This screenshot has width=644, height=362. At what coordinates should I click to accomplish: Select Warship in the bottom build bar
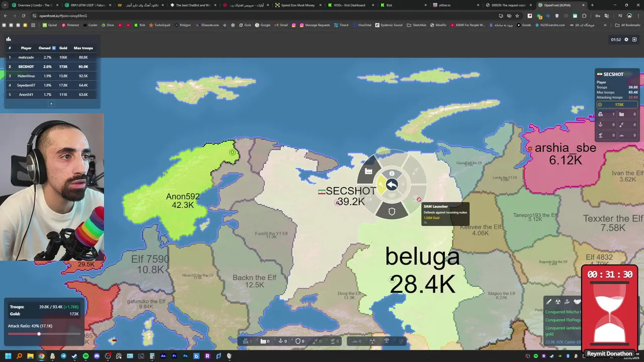[x=356, y=341]
